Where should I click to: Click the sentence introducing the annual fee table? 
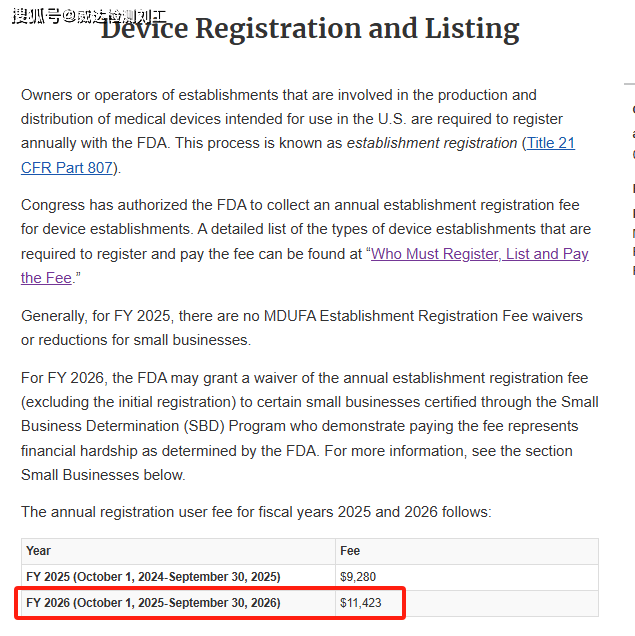256,512
